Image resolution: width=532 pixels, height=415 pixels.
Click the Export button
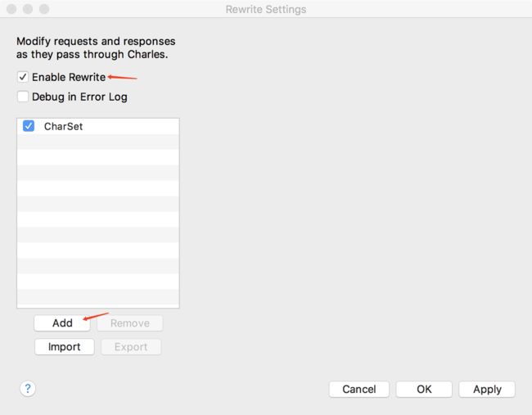131,347
